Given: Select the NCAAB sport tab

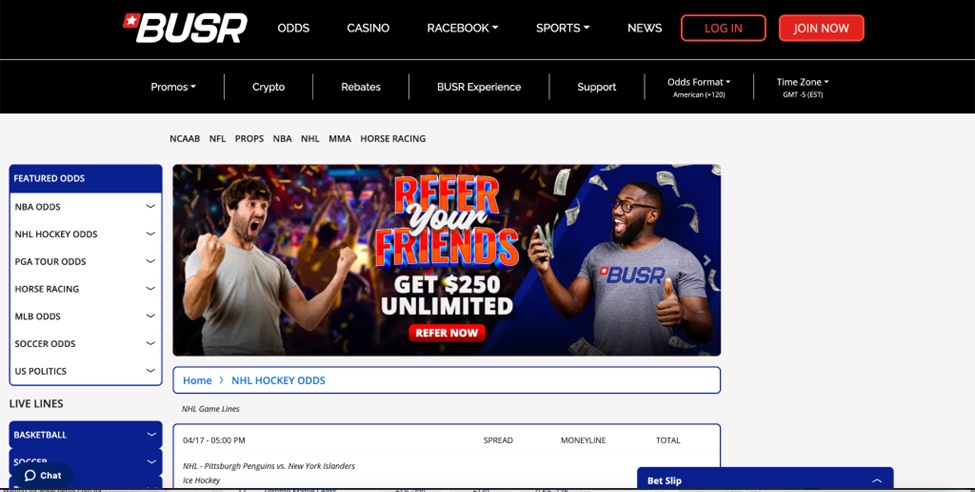Looking at the screenshot, I should [x=185, y=139].
